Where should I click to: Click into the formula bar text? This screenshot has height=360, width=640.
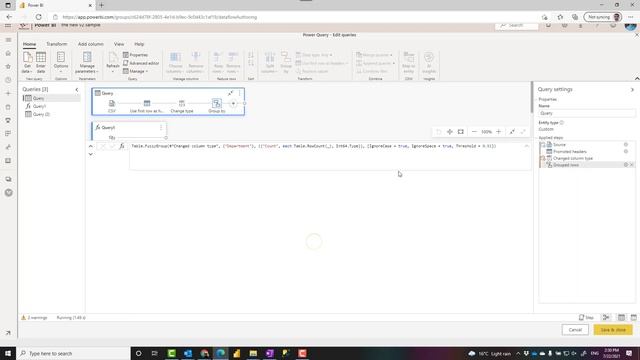pos(313,146)
